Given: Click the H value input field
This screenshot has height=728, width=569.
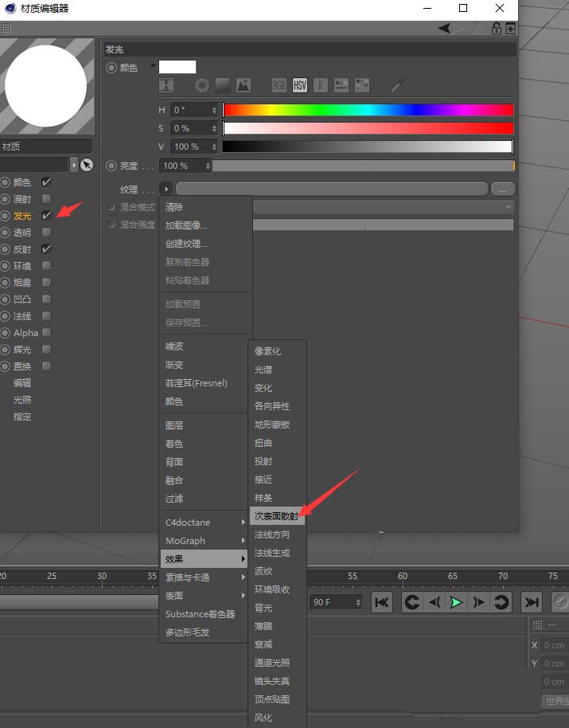Looking at the screenshot, I should click(194, 110).
